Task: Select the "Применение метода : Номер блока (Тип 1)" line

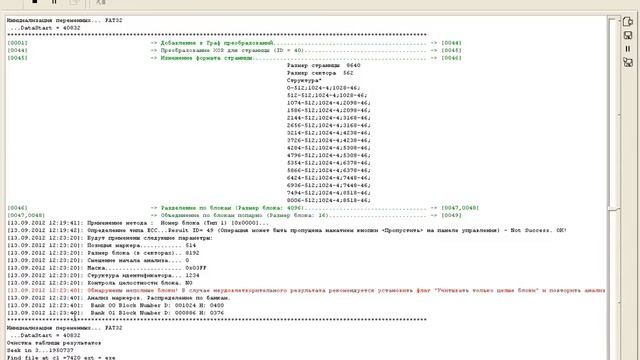Action: 138,223
